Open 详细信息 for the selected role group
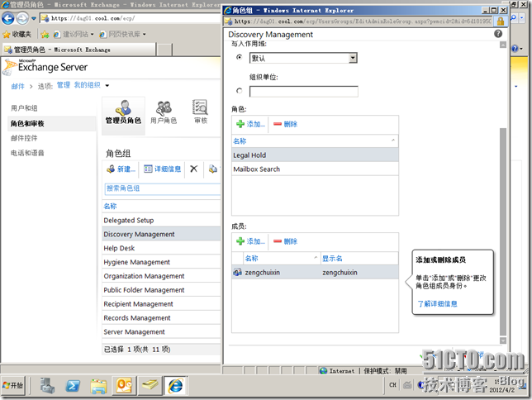The width and height of the screenshot is (532, 400). [x=162, y=169]
